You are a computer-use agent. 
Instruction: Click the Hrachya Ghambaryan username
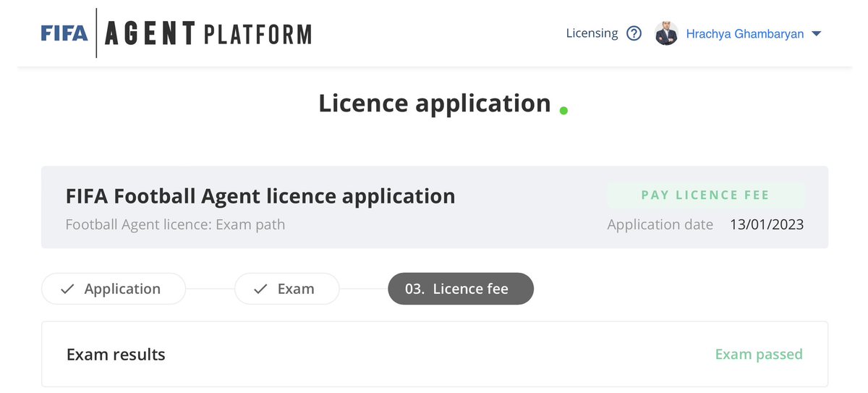[744, 34]
